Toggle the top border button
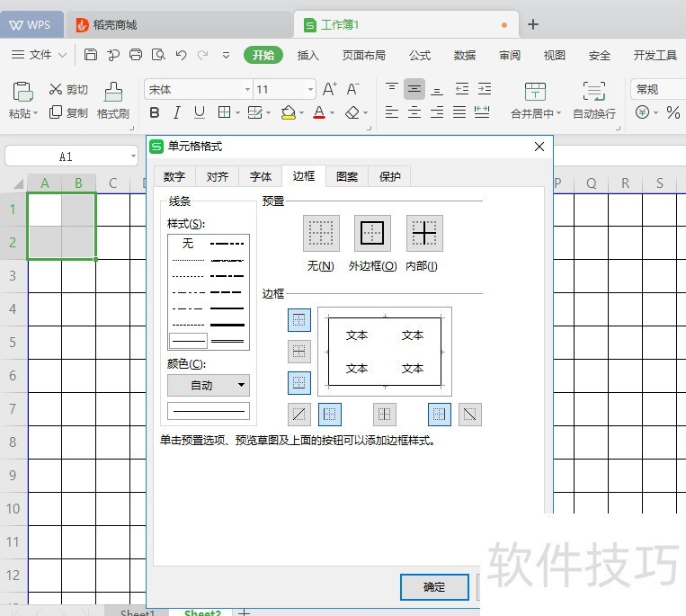The image size is (686, 616). coord(299,320)
